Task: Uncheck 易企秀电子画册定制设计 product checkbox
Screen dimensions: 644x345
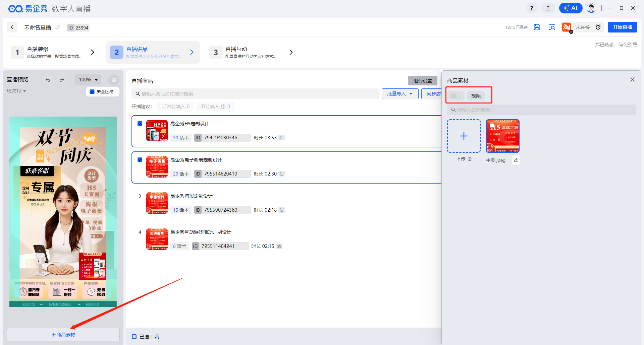Action: 140,160
